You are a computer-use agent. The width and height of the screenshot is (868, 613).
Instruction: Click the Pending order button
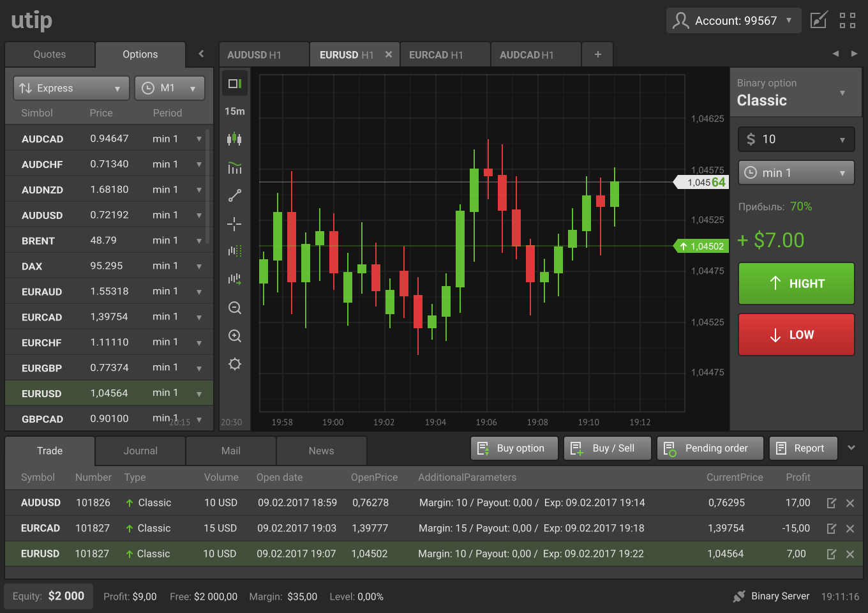(710, 448)
